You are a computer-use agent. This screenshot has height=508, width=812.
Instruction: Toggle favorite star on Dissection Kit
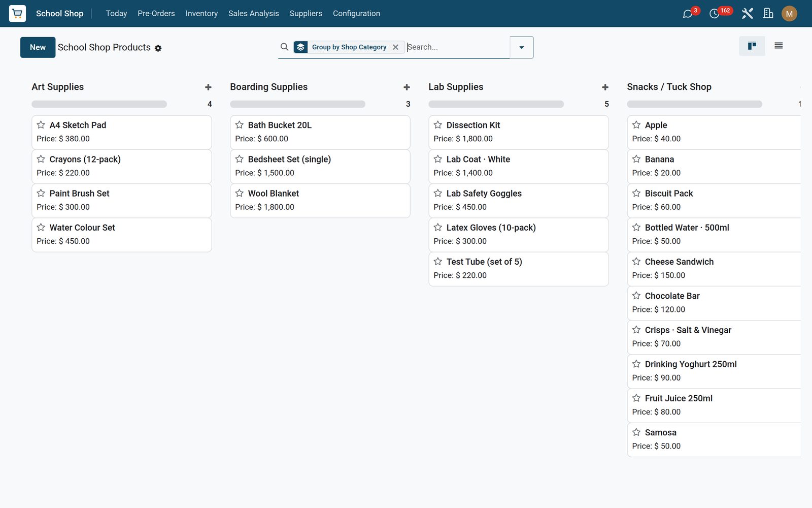coord(438,125)
